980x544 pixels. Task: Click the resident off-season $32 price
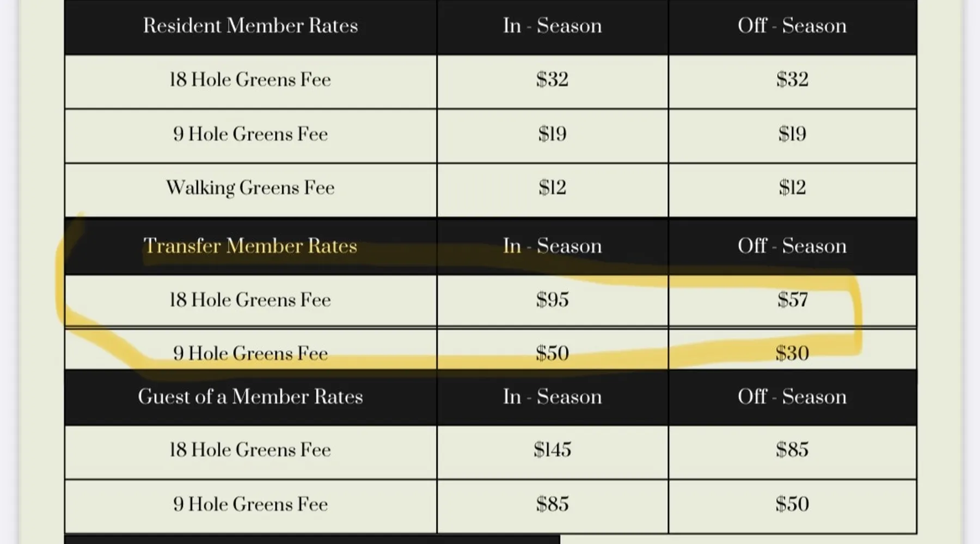[792, 79]
